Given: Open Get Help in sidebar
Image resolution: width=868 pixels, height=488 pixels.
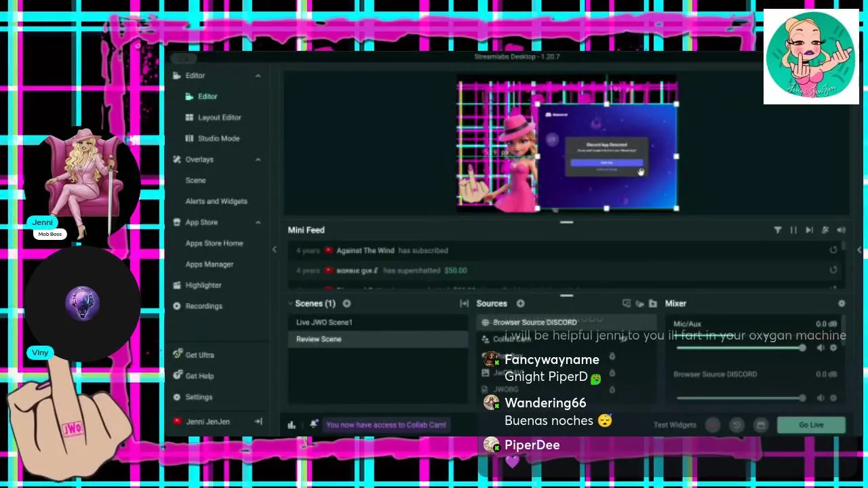Looking at the screenshot, I should pos(199,376).
